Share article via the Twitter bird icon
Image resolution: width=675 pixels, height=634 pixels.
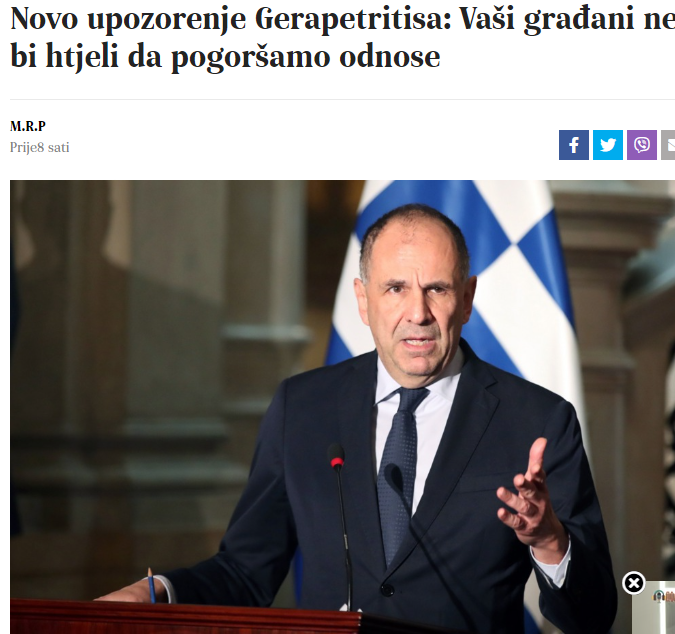[607, 145]
